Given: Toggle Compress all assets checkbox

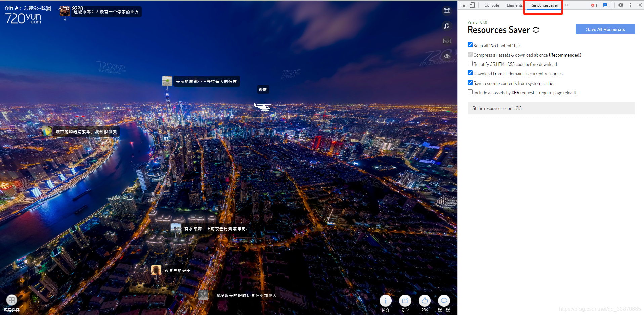Looking at the screenshot, I should coord(470,54).
